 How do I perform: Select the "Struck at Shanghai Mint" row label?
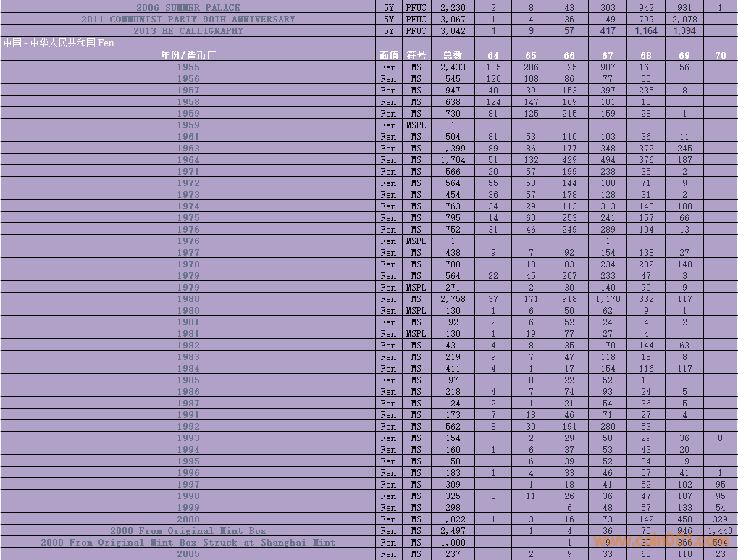(188, 543)
